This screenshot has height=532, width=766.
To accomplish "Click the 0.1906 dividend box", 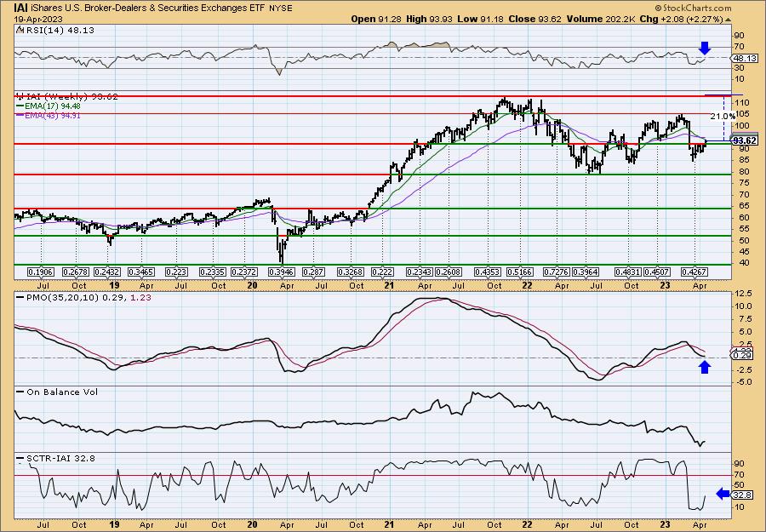I will click(42, 272).
